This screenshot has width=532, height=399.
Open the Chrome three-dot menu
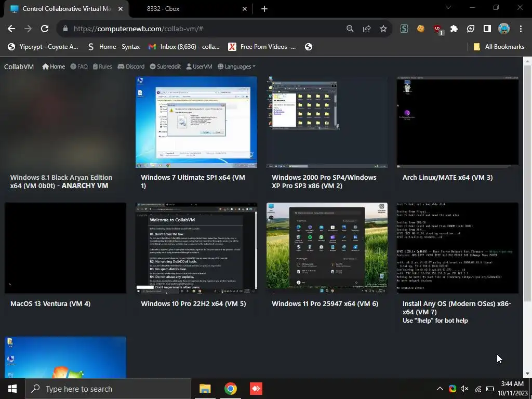click(x=521, y=29)
